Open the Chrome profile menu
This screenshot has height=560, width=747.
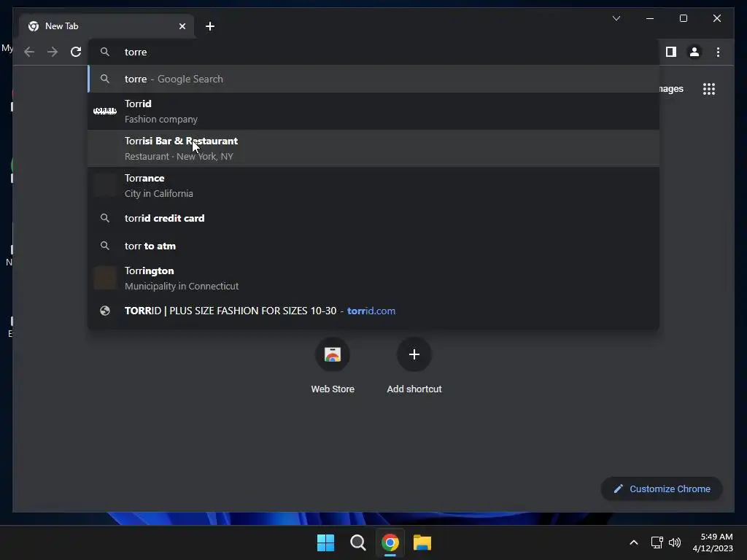coord(694,52)
